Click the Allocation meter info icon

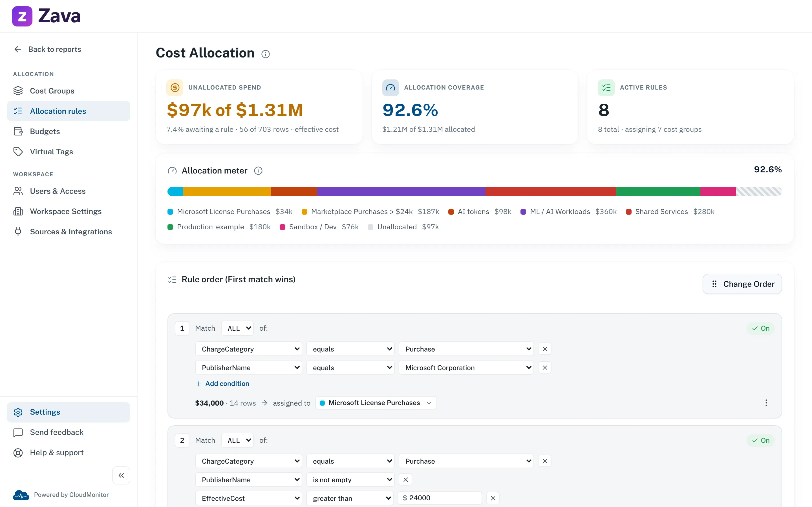[x=258, y=171]
